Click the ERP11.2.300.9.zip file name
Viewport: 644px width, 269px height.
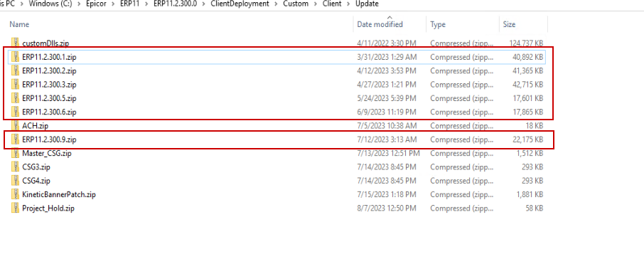point(49,139)
